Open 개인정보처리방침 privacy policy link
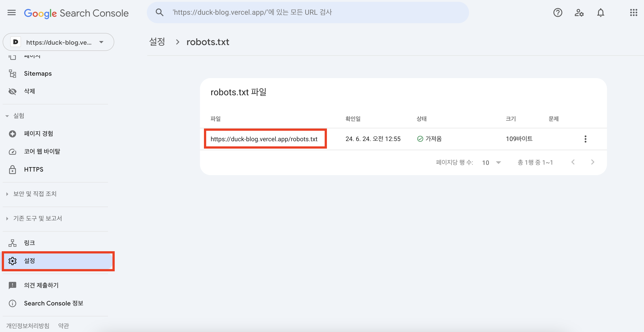 tap(28, 326)
